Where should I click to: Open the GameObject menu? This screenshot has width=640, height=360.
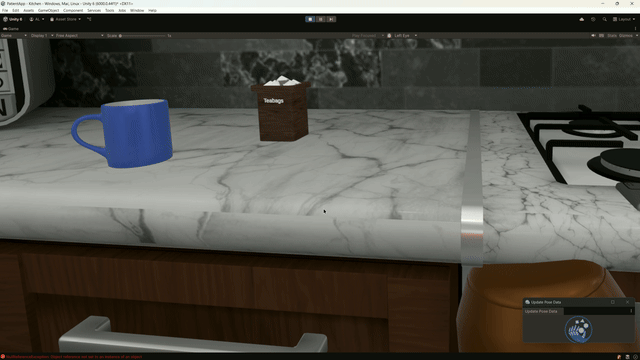tap(49, 10)
